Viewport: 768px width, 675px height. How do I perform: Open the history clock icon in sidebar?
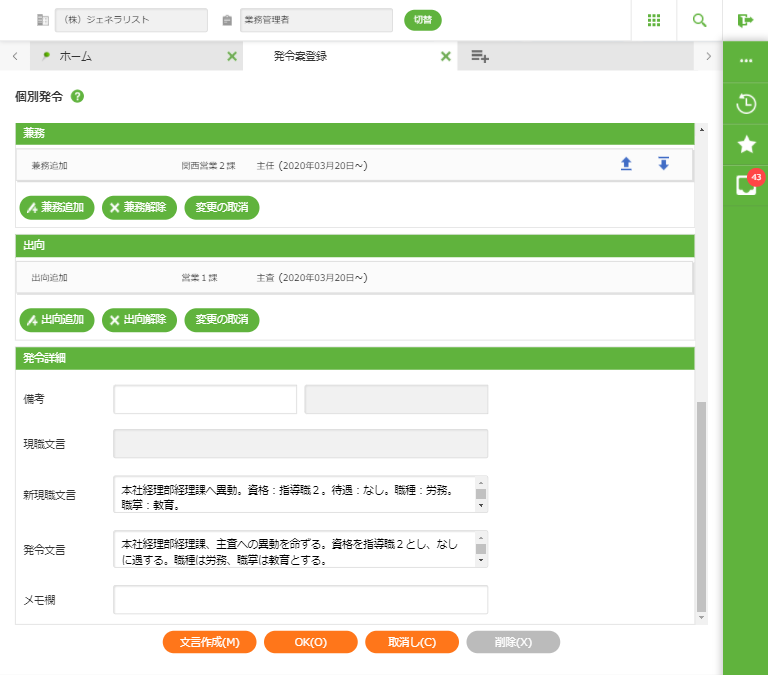[x=745, y=103]
